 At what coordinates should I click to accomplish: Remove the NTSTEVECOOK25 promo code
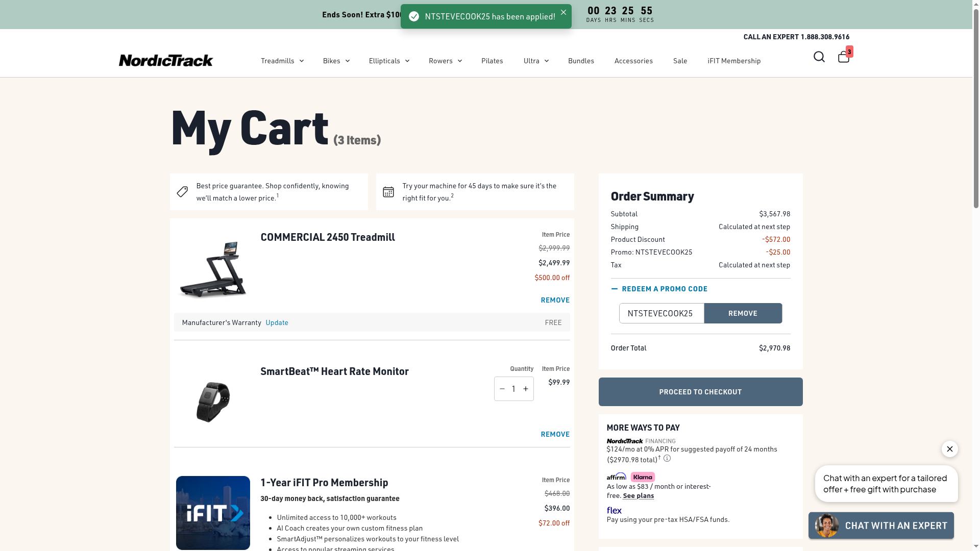pos(743,313)
